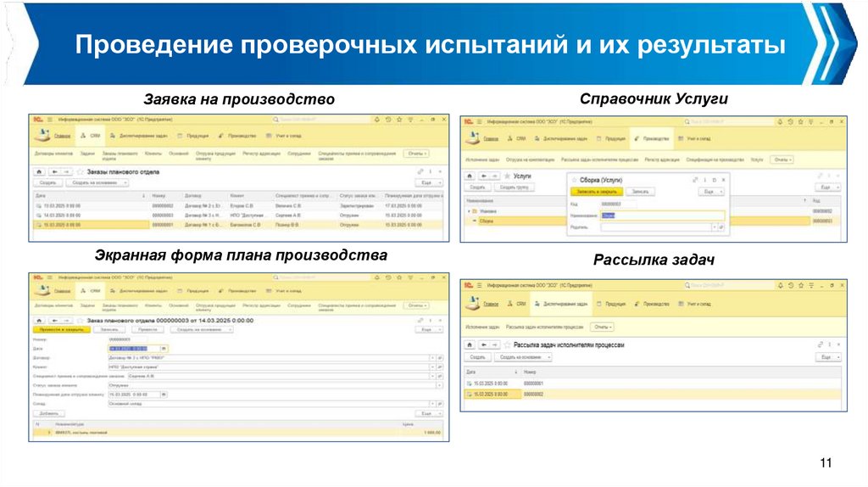Click the back arrow in Заявка на производство window

(x=54, y=171)
